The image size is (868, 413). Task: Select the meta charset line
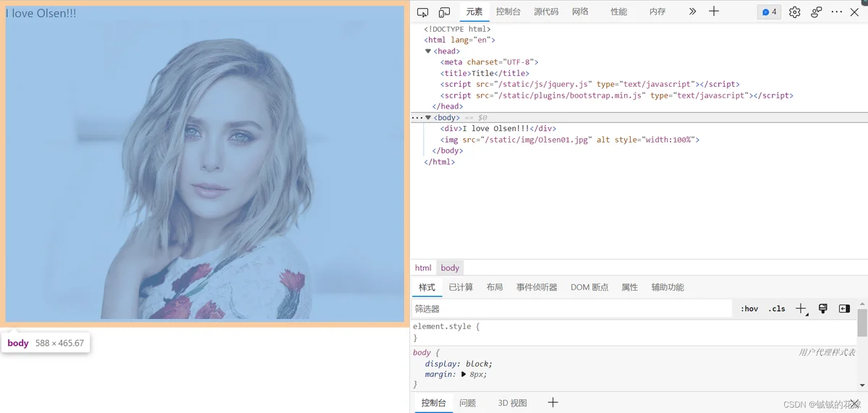[x=489, y=62]
